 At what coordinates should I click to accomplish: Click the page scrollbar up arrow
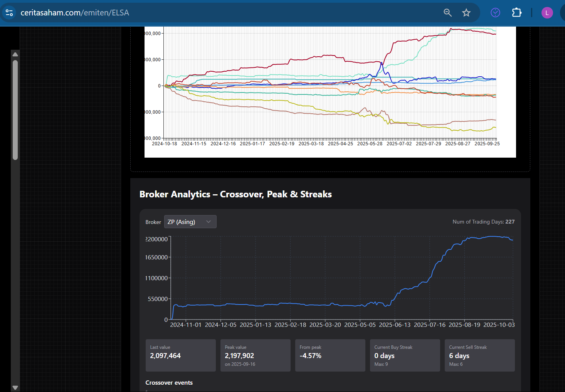[x=15, y=54]
